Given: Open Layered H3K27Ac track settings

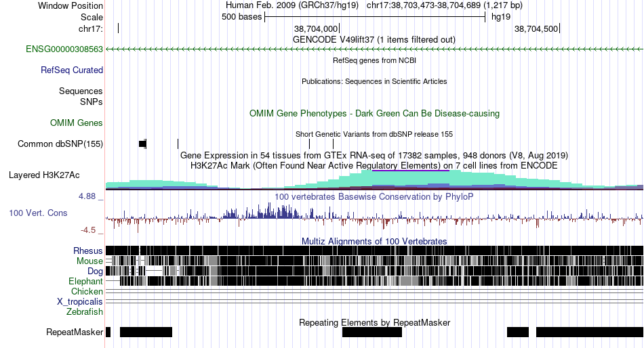Looking at the screenshot, I should [x=44, y=175].
